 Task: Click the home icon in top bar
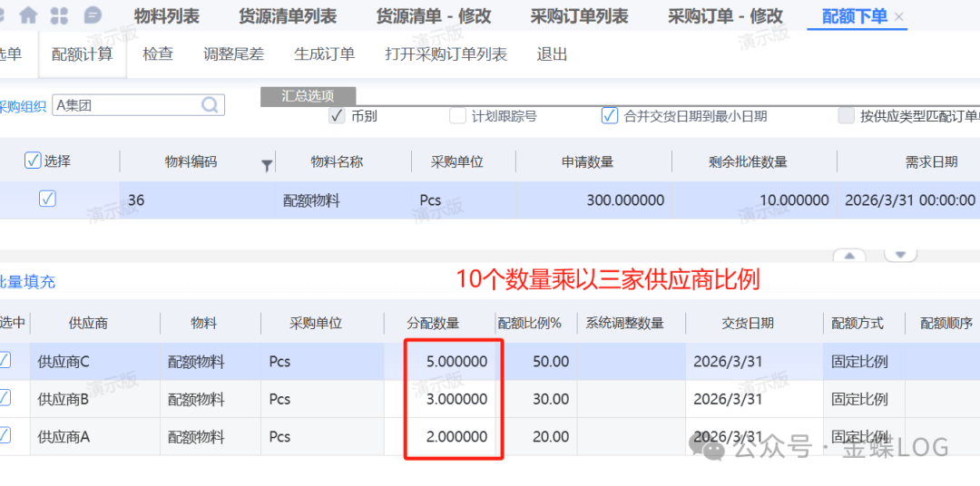tap(29, 15)
